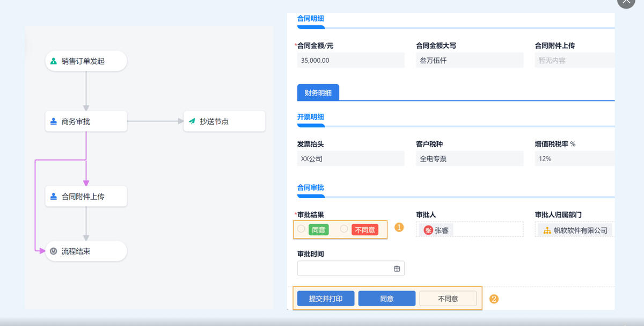This screenshot has width=644, height=326.
Task: Click inside the 合同金额 input field
Action: tap(350, 60)
